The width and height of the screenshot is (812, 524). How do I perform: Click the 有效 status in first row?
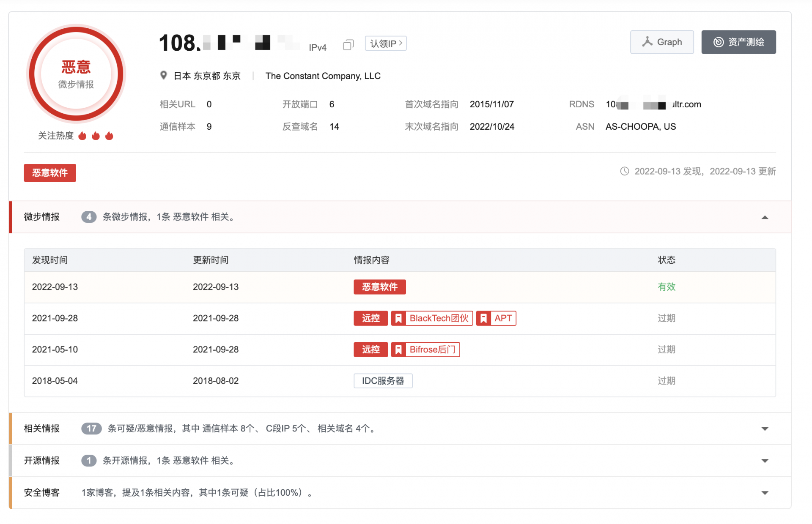[667, 287]
